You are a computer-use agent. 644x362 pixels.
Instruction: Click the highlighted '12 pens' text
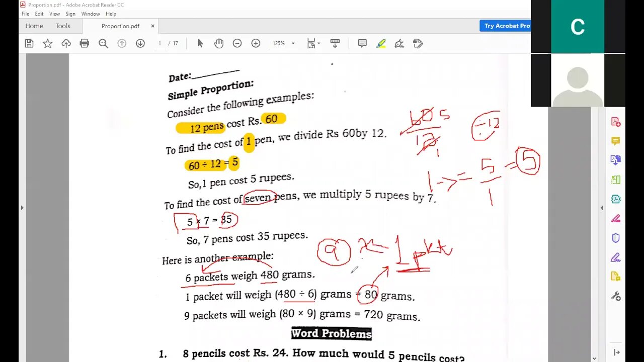tap(207, 128)
